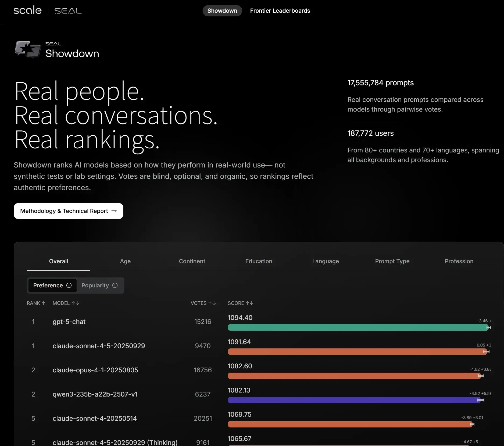The width and height of the screenshot is (504, 446).
Task: Select the Prompt Type tab
Action: coord(392,261)
